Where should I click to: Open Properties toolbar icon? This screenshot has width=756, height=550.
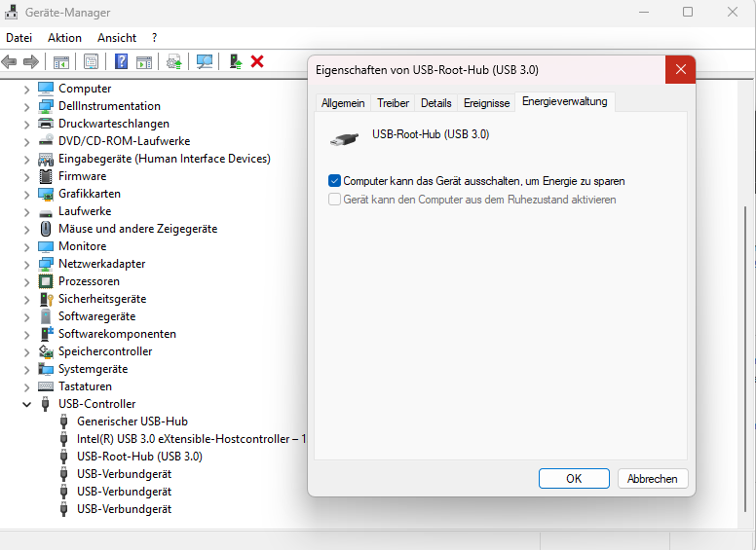91,61
